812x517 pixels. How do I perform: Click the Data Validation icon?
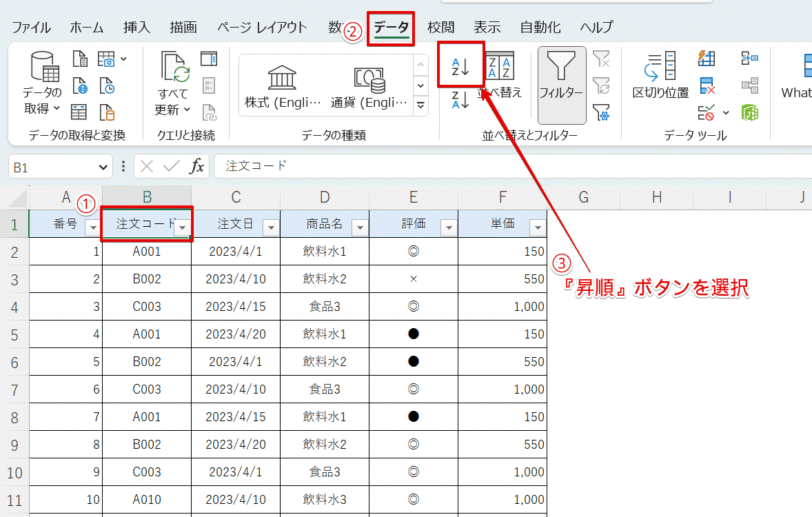tap(706, 112)
